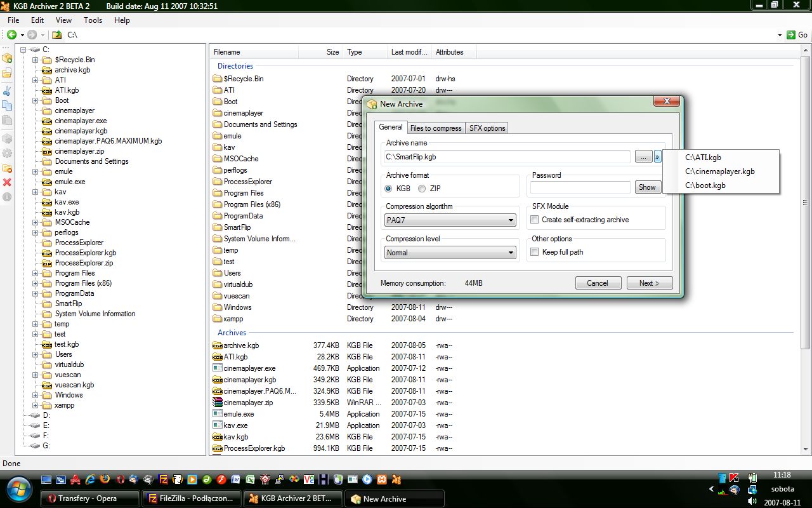
Task: Select the Copy icon in the sidebar
Action: 8,104
